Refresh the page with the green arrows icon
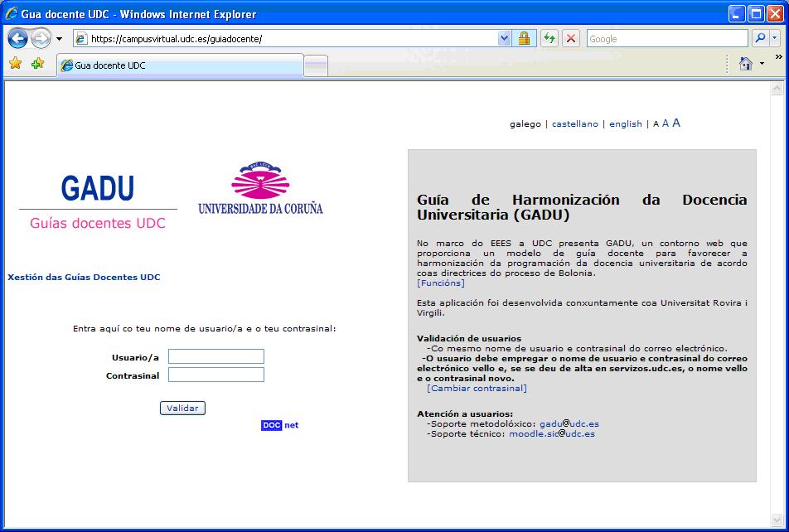 549,39
